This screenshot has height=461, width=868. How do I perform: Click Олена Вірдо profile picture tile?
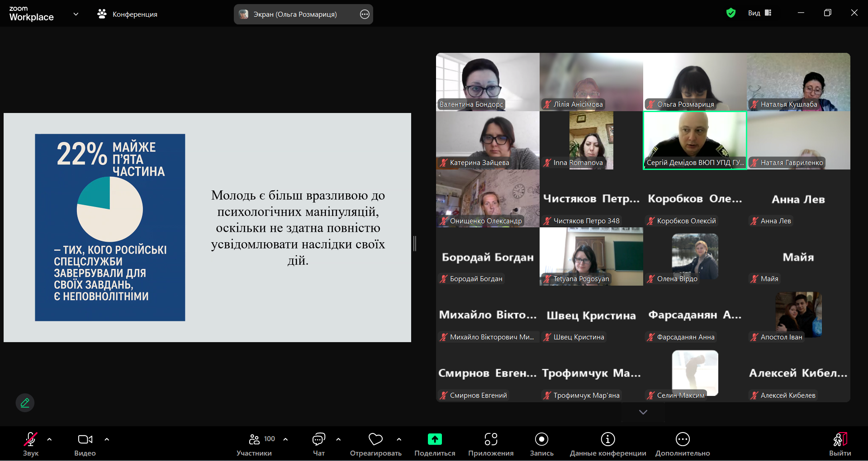[695, 256]
